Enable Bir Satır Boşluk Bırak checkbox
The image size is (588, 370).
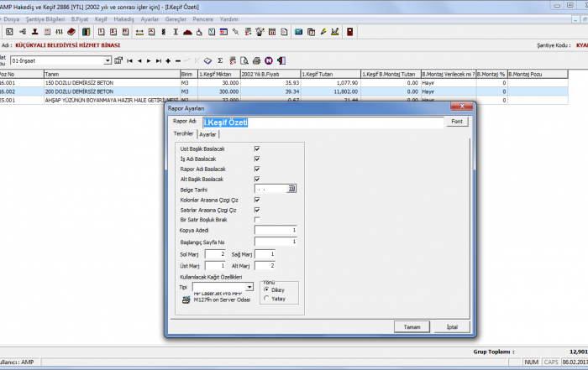[x=256, y=219]
